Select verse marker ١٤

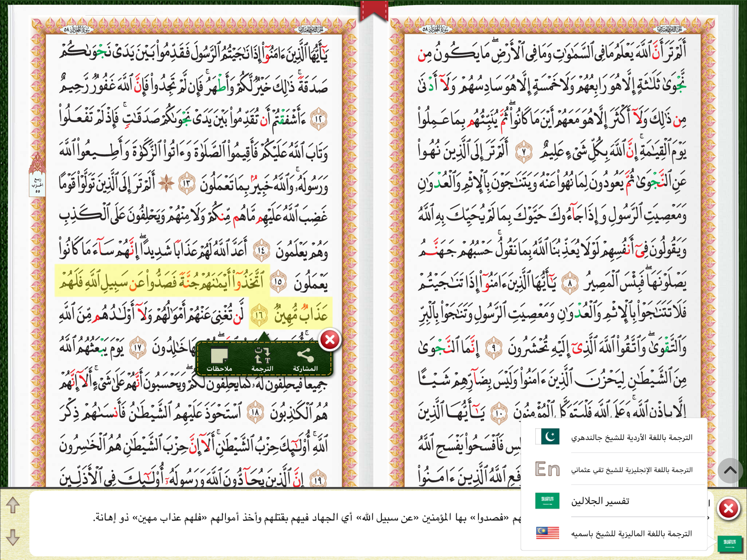pyautogui.click(x=262, y=250)
